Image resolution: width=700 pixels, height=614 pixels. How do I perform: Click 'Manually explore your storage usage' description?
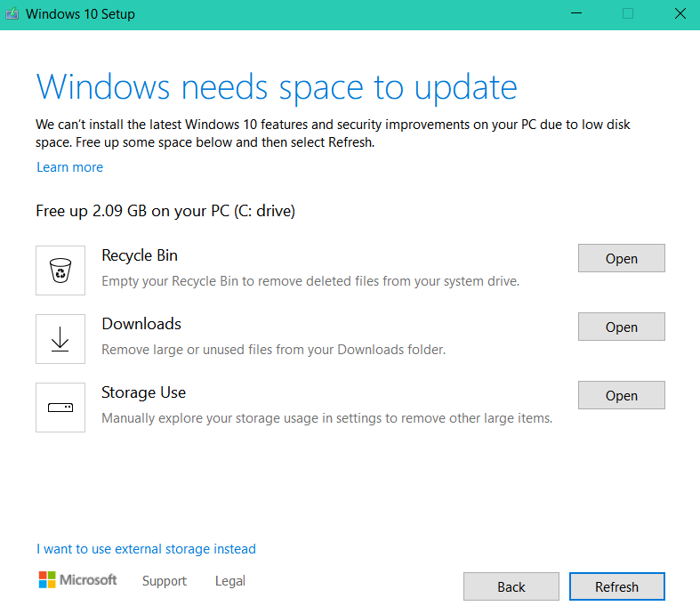pyautogui.click(x=327, y=418)
